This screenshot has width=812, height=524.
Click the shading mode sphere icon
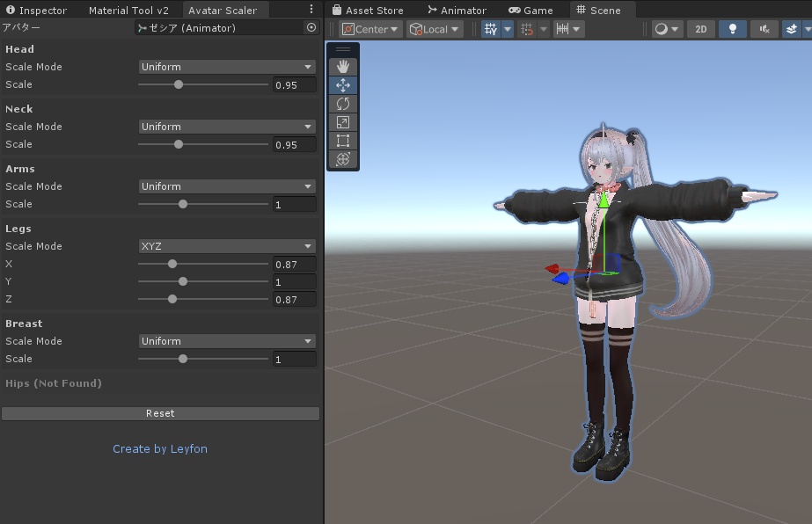pyautogui.click(x=662, y=30)
